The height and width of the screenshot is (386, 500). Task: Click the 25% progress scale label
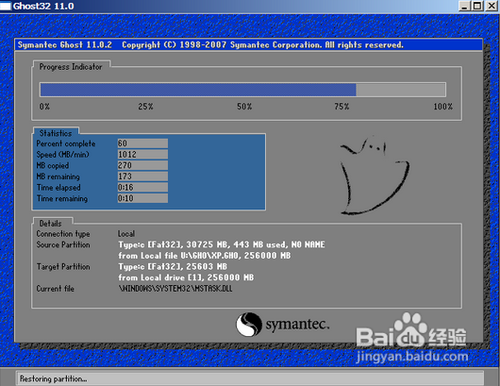click(146, 107)
